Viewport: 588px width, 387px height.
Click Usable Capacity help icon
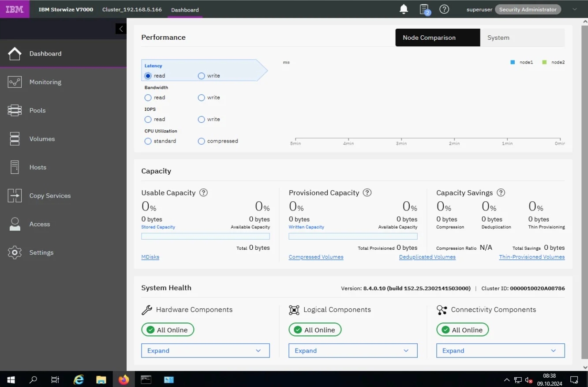[203, 193]
